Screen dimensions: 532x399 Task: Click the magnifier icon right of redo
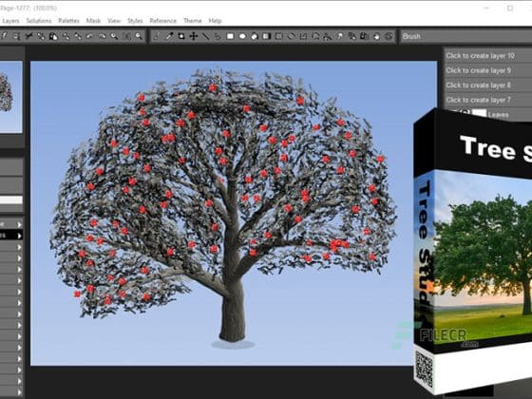(x=114, y=36)
